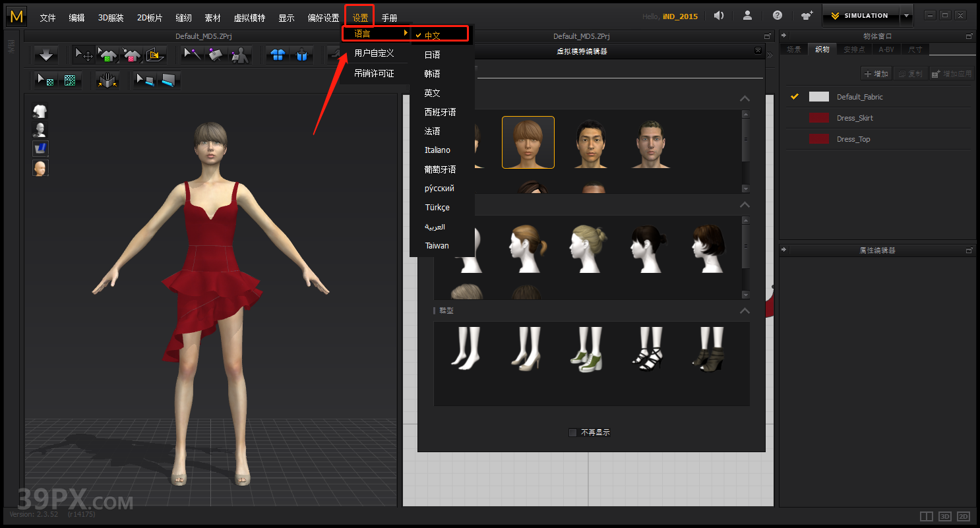The image size is (980, 528).
Task: Switch to the 尺寸 tab
Action: (x=915, y=49)
